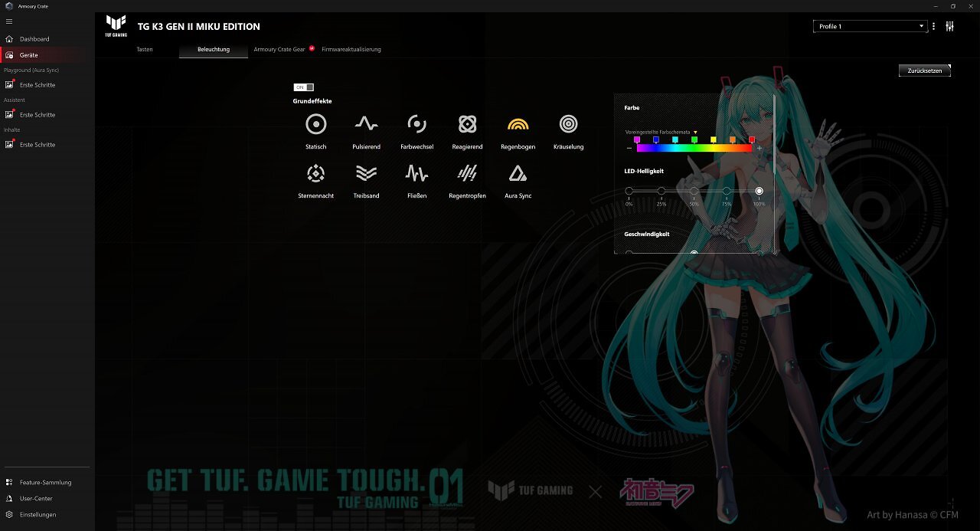This screenshot has width=980, height=531.
Task: Select the Statisch lighting effect
Action: 315,124
